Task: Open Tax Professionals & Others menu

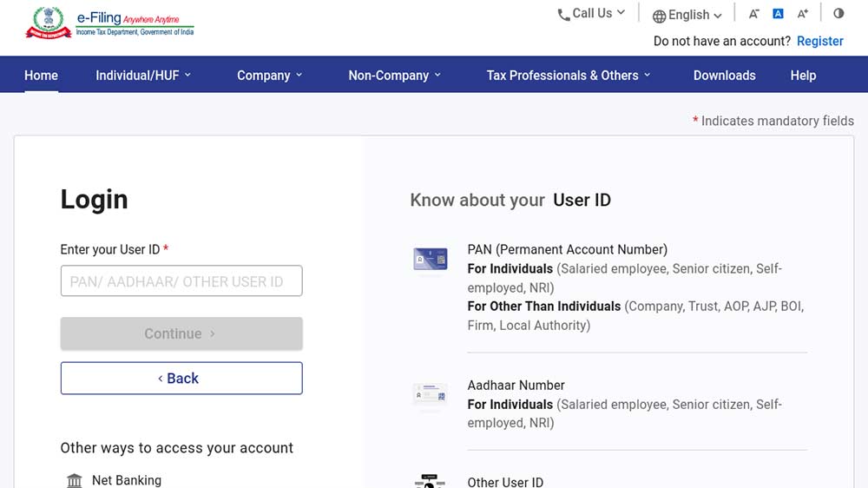Action: 569,76
